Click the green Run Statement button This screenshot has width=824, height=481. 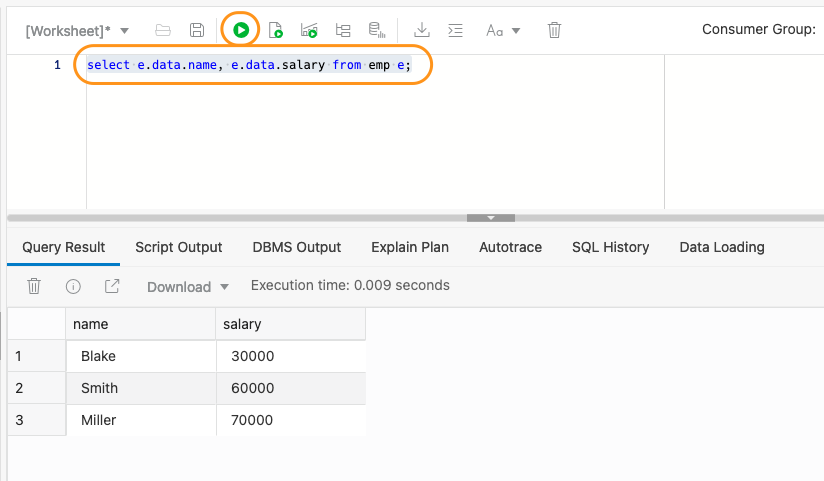[240, 30]
